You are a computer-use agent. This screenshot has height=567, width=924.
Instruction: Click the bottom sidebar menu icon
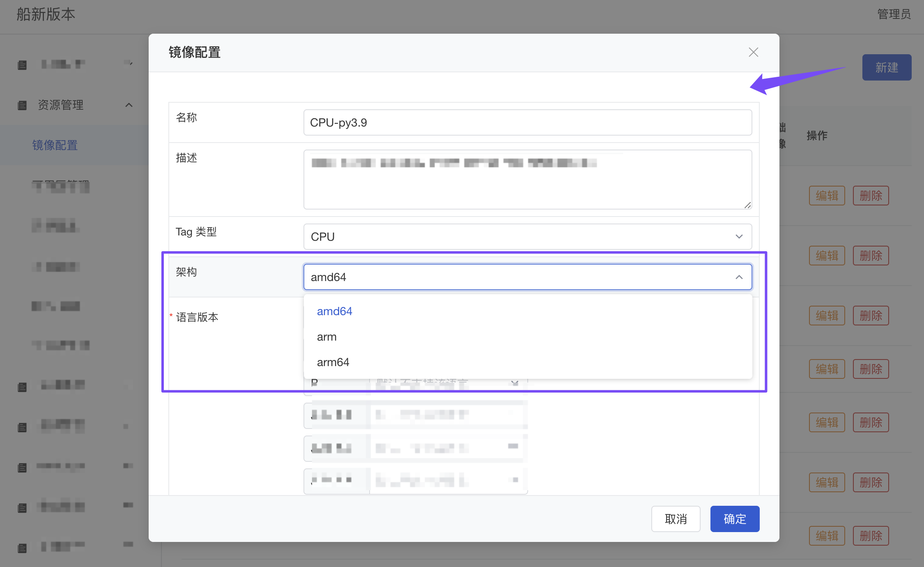point(22,548)
